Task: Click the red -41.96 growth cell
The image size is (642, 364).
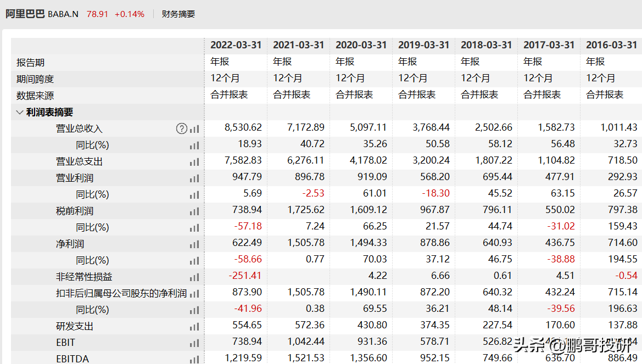Action: click(248, 309)
